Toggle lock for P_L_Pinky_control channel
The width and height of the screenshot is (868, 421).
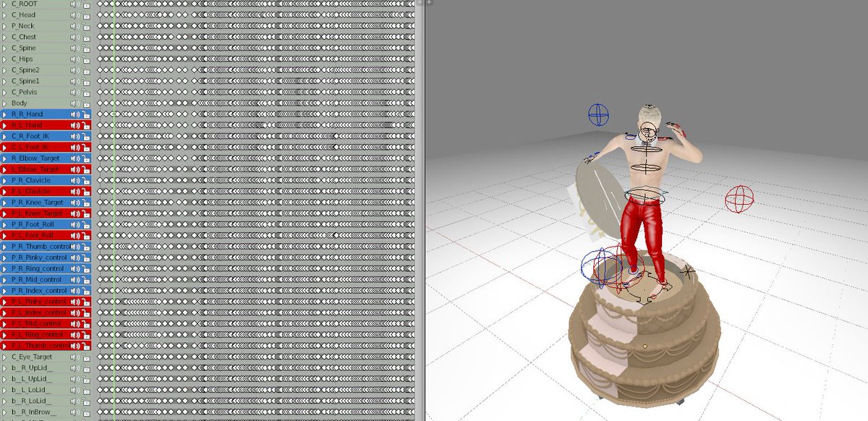[86, 302]
